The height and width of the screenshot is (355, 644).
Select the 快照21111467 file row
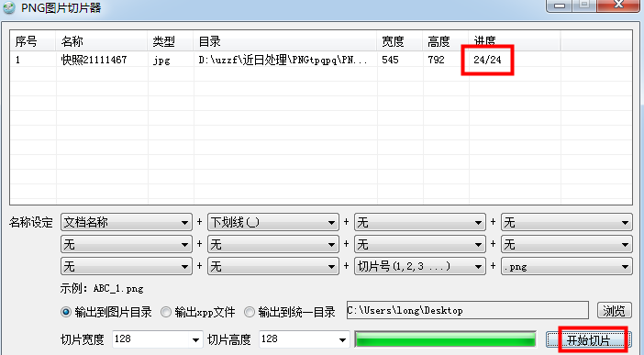pyautogui.click(x=320, y=60)
